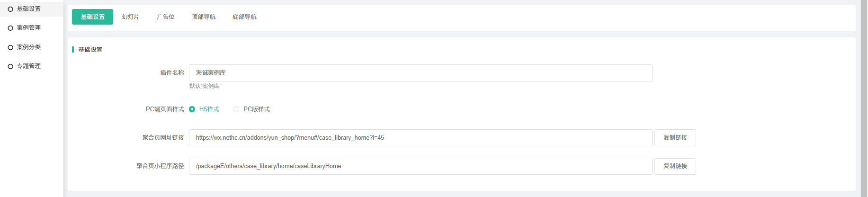This screenshot has width=868, height=197.
Task: Select the active 基础设置 tab button
Action: (x=92, y=17)
